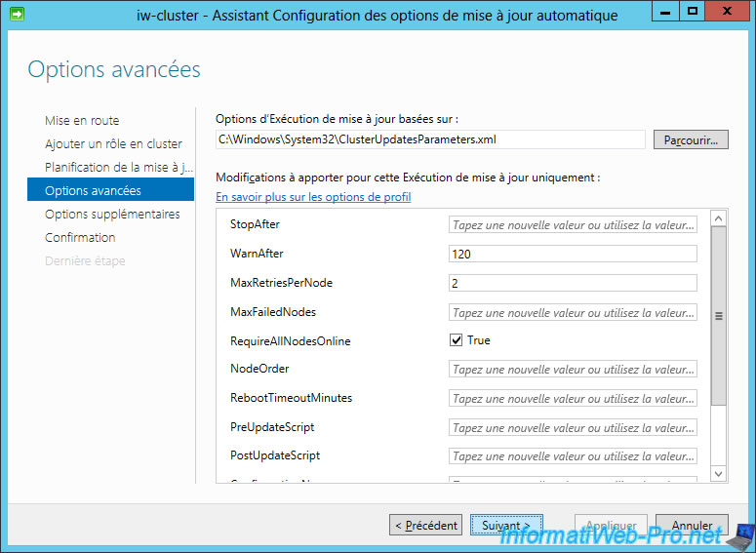Cancel the wizard with Annuler
Screen dimensions: 756x553
click(692, 525)
